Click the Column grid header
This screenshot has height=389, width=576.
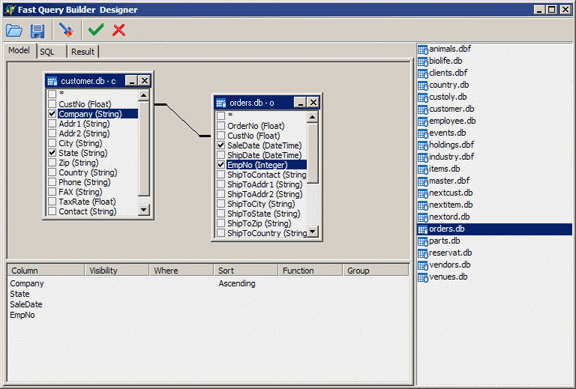46,270
